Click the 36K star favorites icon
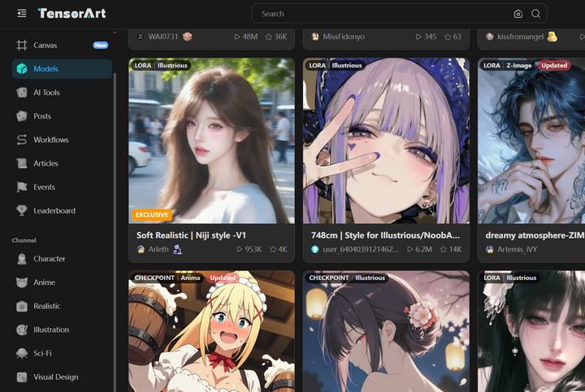 tap(269, 37)
